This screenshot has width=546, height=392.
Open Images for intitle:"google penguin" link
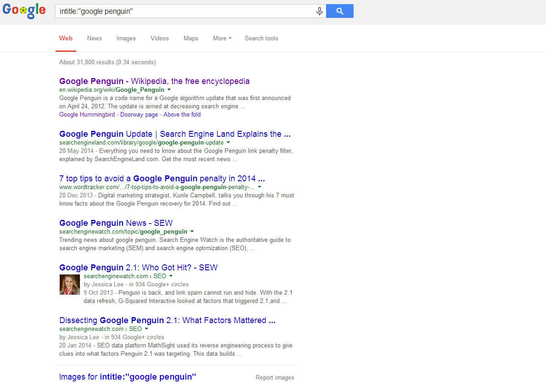[128, 377]
